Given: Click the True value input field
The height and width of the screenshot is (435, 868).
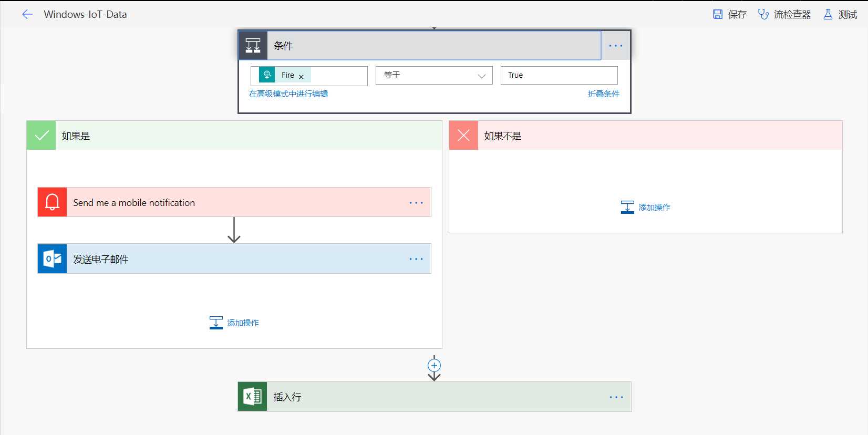Looking at the screenshot, I should (x=559, y=75).
